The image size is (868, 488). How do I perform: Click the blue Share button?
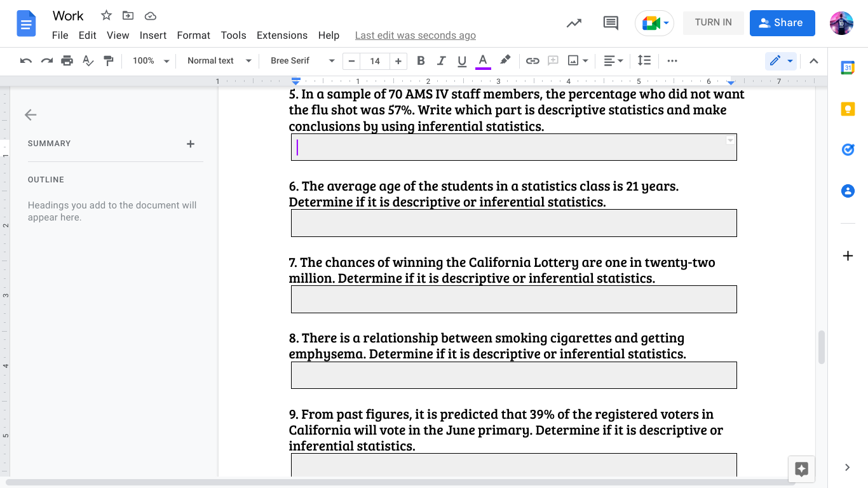[x=782, y=23]
